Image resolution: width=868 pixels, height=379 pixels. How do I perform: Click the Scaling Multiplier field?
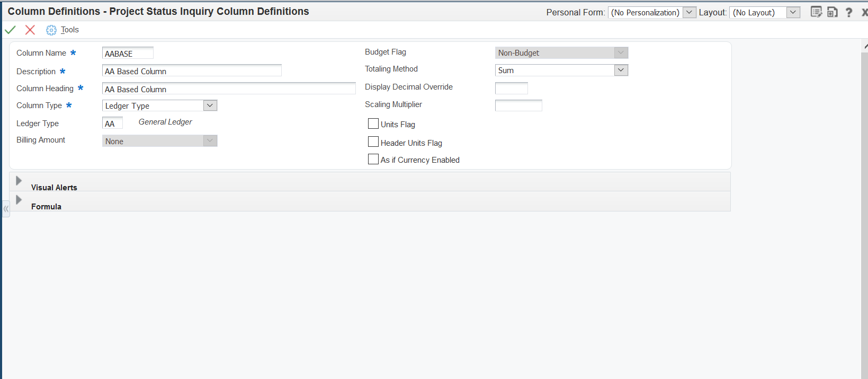click(x=518, y=105)
